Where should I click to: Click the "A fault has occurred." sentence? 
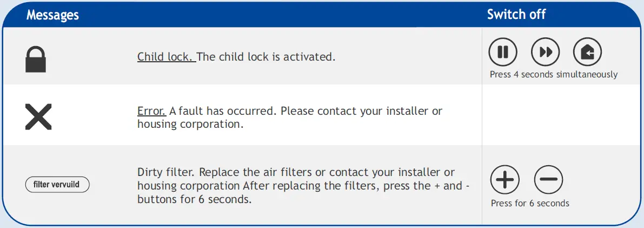(x=223, y=111)
